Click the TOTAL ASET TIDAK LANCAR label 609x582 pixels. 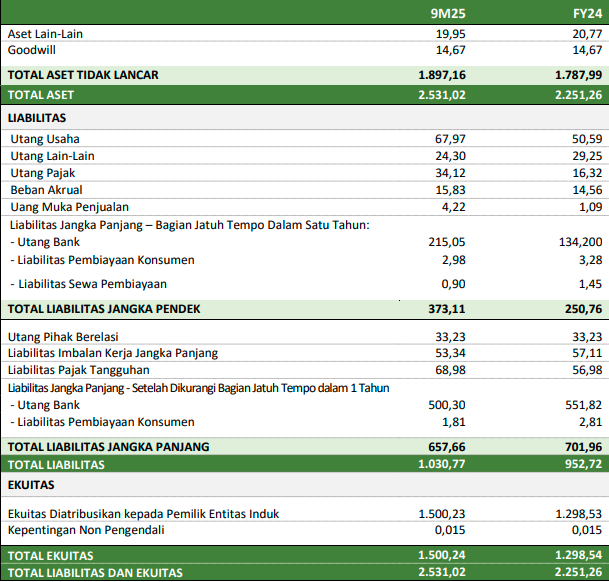coord(83,75)
